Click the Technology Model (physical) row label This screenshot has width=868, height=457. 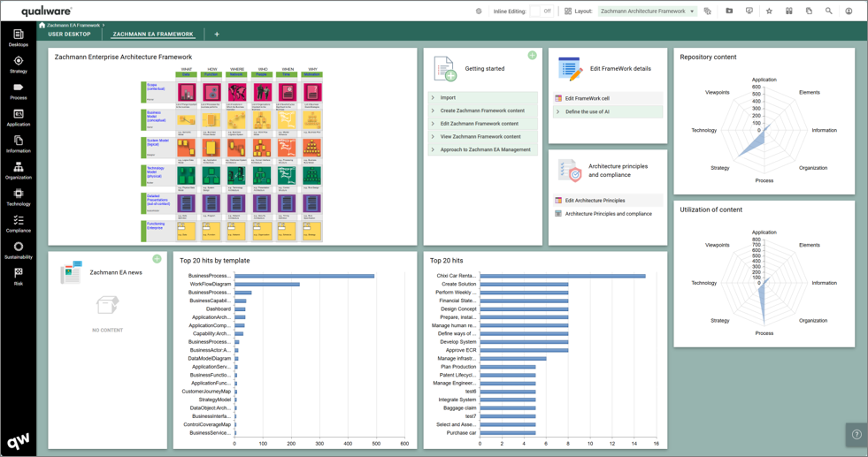(x=156, y=171)
